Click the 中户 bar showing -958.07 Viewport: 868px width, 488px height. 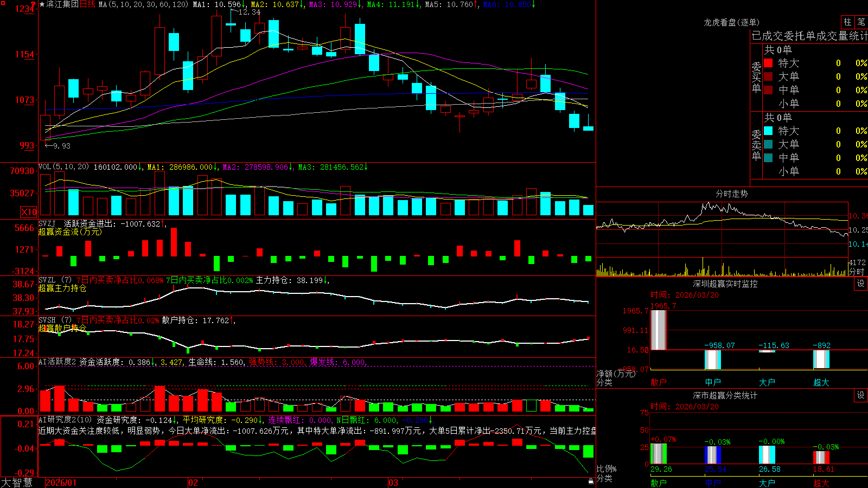click(712, 359)
